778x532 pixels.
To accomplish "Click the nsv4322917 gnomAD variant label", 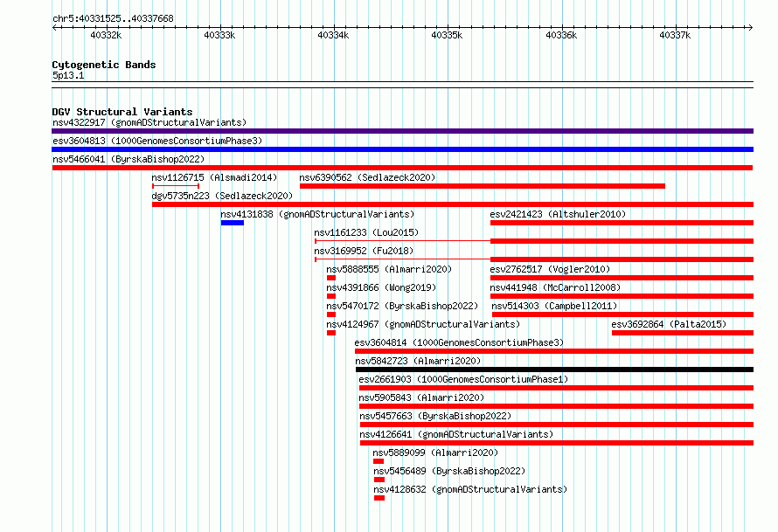I will 149,122.
